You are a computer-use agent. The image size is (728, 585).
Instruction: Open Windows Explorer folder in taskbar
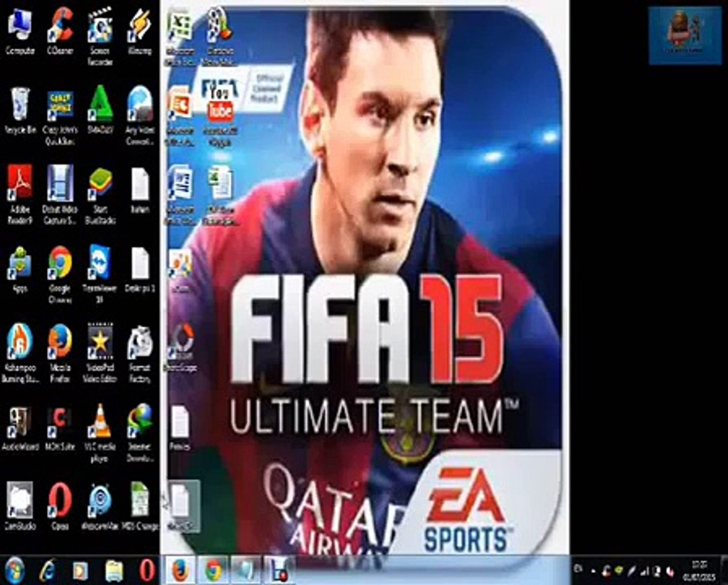point(114,570)
